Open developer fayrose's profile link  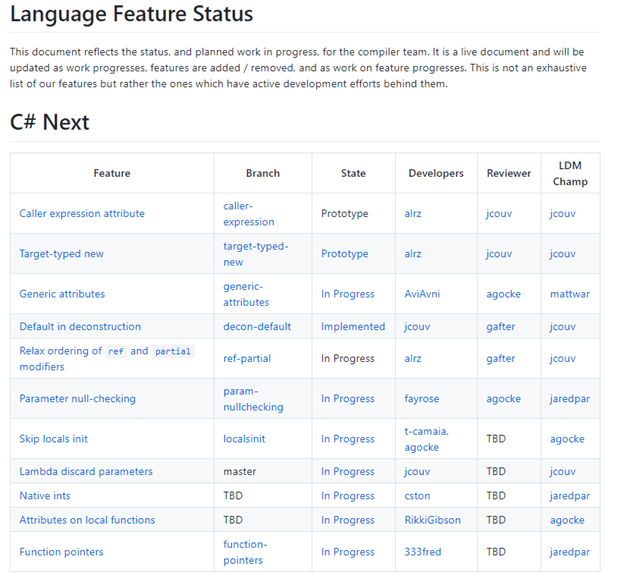[x=422, y=398]
